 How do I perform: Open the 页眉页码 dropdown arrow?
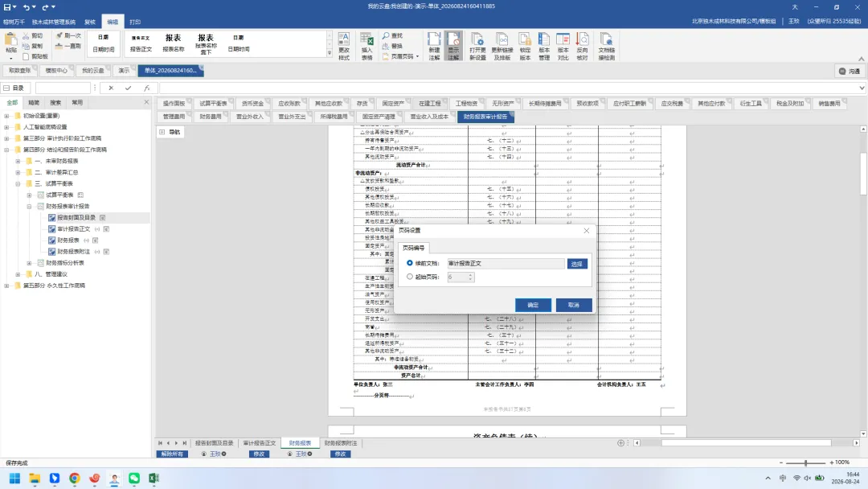point(417,56)
